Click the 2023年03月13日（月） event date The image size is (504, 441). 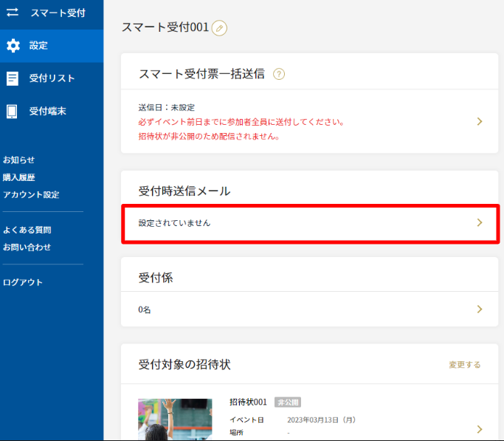point(322,420)
